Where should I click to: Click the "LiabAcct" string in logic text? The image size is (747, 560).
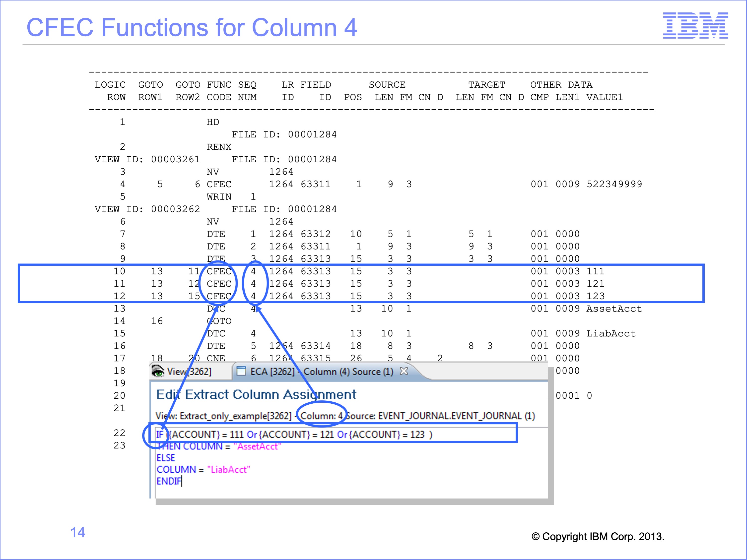pyautogui.click(x=229, y=470)
